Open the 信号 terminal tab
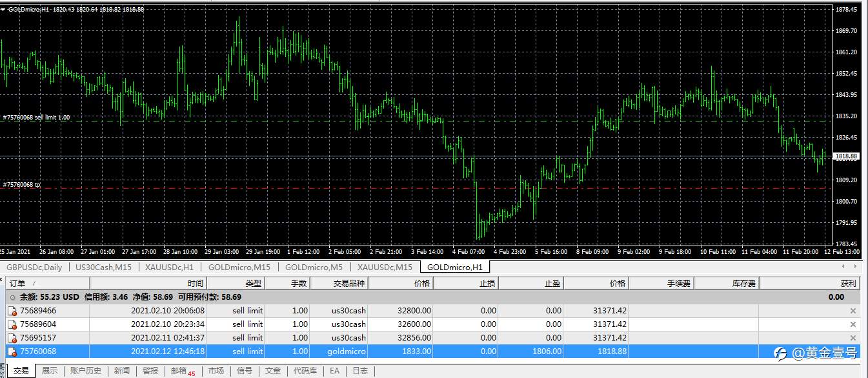 pos(245,371)
